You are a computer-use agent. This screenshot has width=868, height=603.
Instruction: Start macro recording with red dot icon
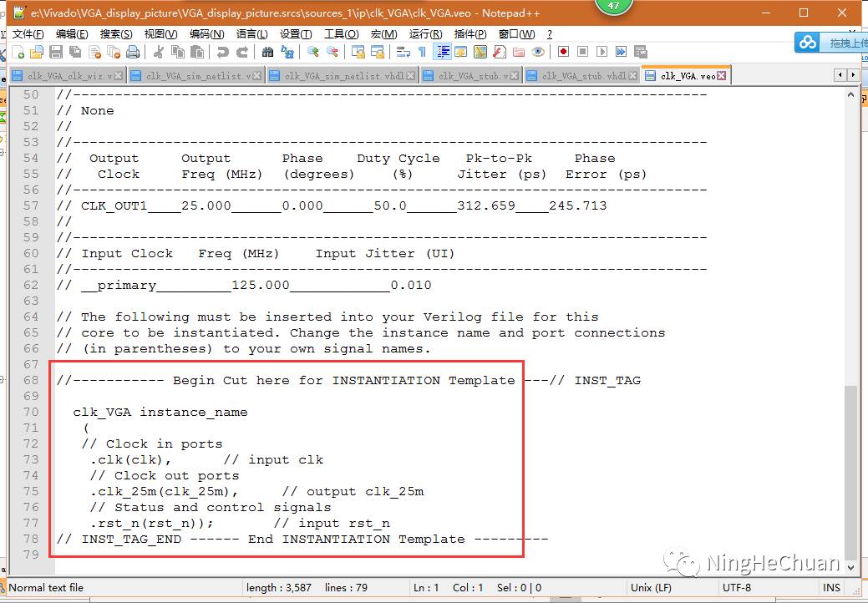point(564,52)
